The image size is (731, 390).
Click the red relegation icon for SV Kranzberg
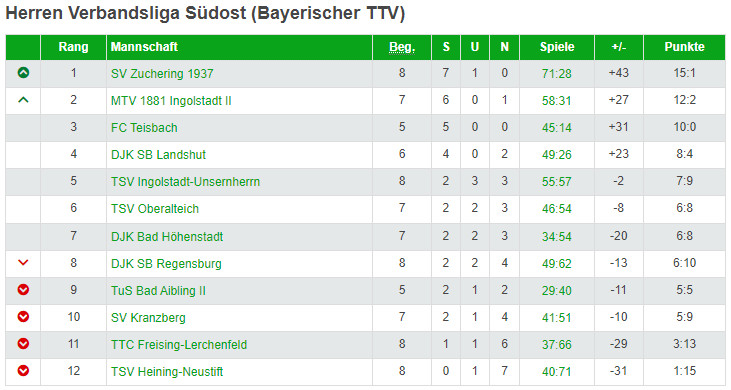[x=23, y=317]
